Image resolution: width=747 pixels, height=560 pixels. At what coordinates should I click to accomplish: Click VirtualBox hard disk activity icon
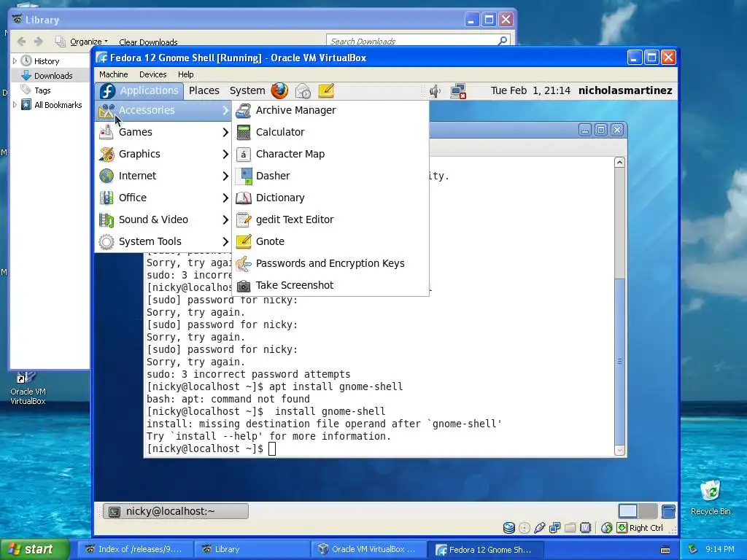coord(508,528)
